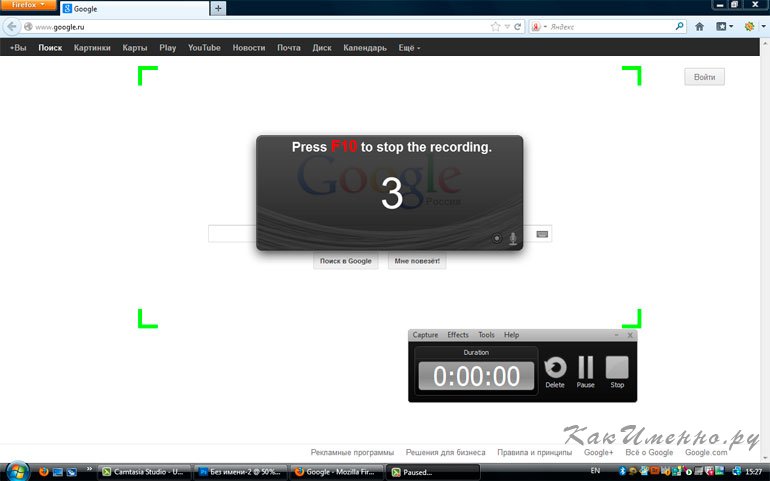Click the recording Duration display

(476, 376)
